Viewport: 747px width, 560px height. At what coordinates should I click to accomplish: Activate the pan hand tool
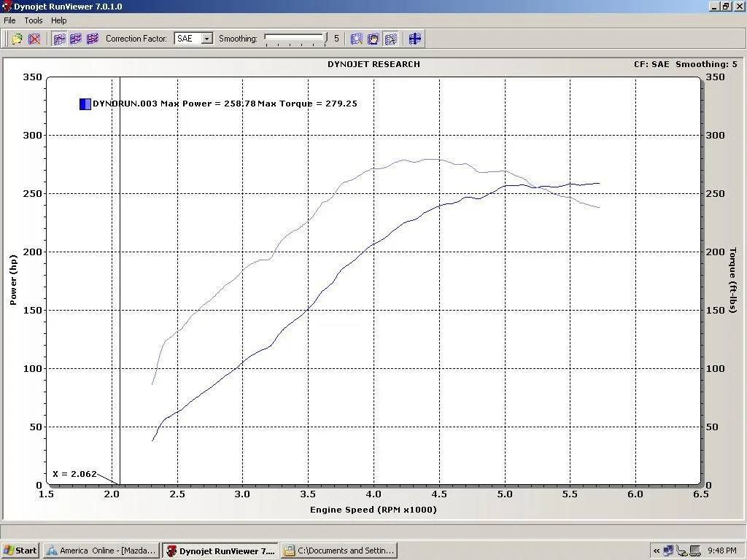point(373,39)
